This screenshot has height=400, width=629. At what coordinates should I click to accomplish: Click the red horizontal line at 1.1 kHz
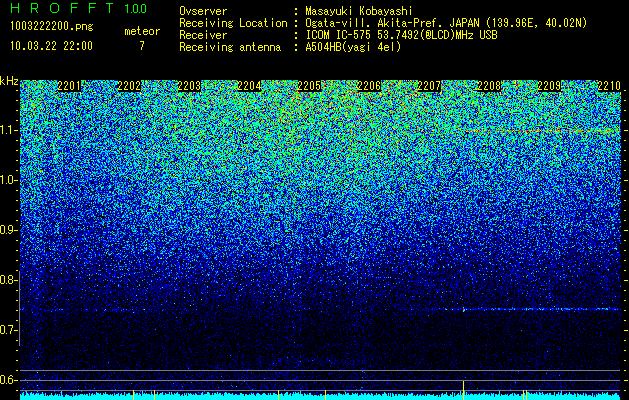[542, 130]
